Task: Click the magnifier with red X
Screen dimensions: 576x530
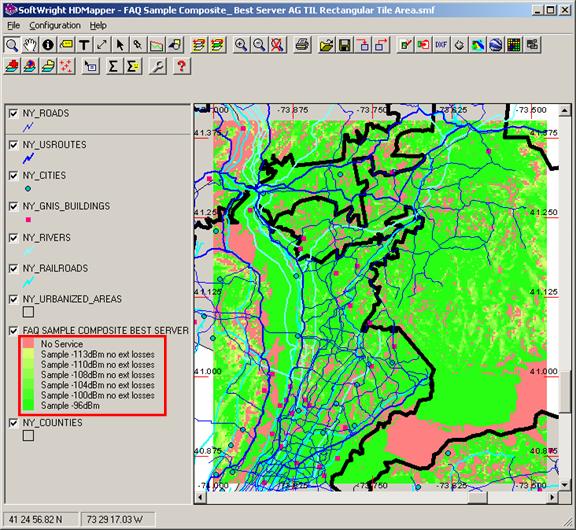Action: pyautogui.click(x=277, y=45)
